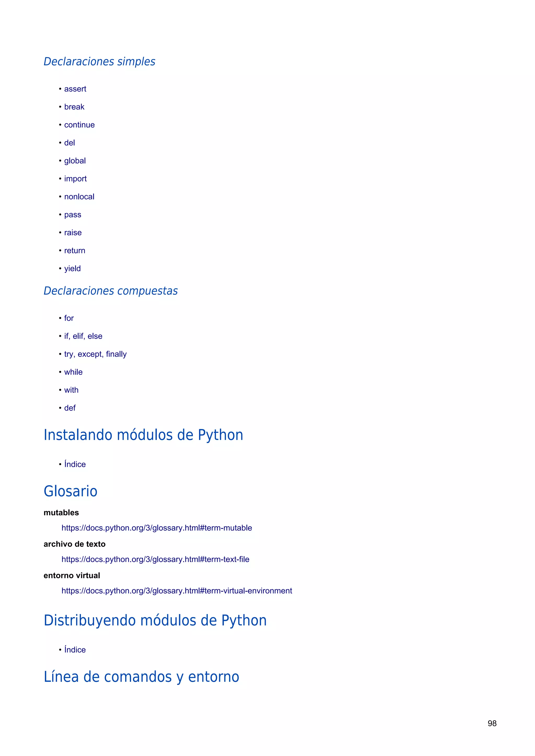Click the 'Declaraciones simples' heading
The height and width of the screenshot is (756, 535).
click(x=100, y=62)
